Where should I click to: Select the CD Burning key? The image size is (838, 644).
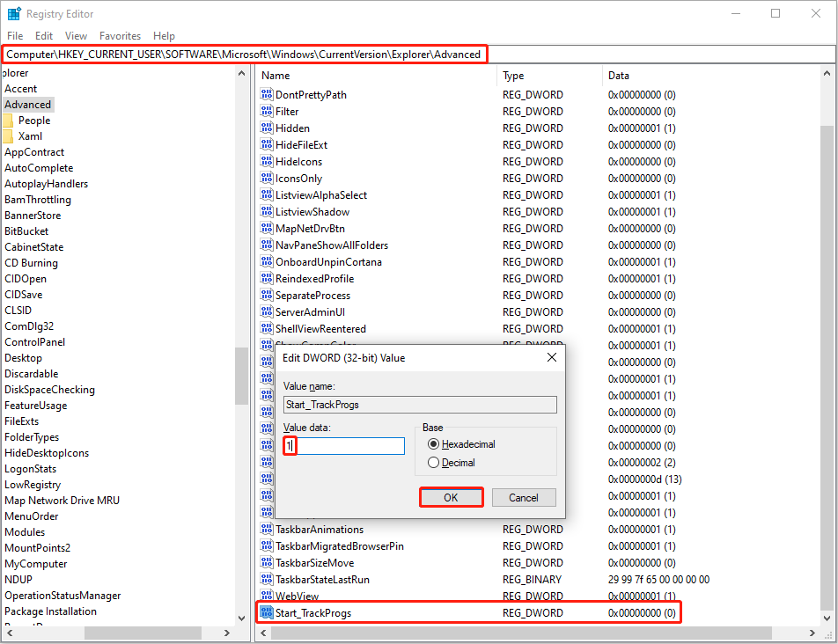point(31,263)
